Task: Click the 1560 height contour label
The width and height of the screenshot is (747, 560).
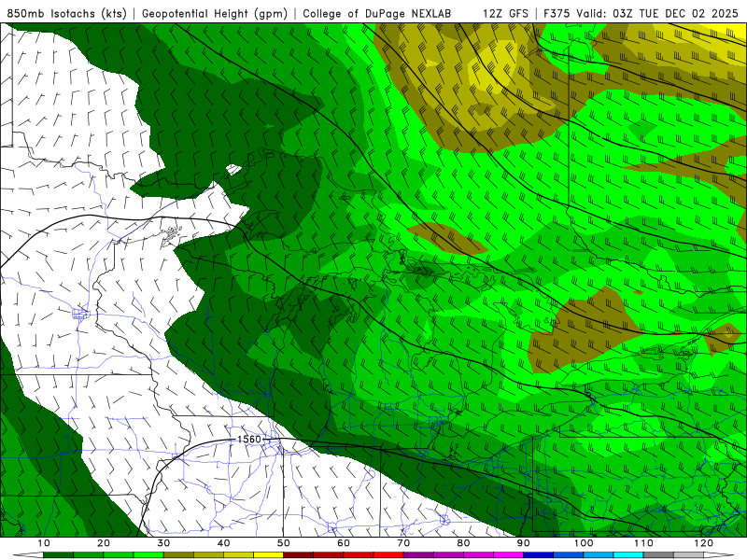Action: click(x=249, y=439)
